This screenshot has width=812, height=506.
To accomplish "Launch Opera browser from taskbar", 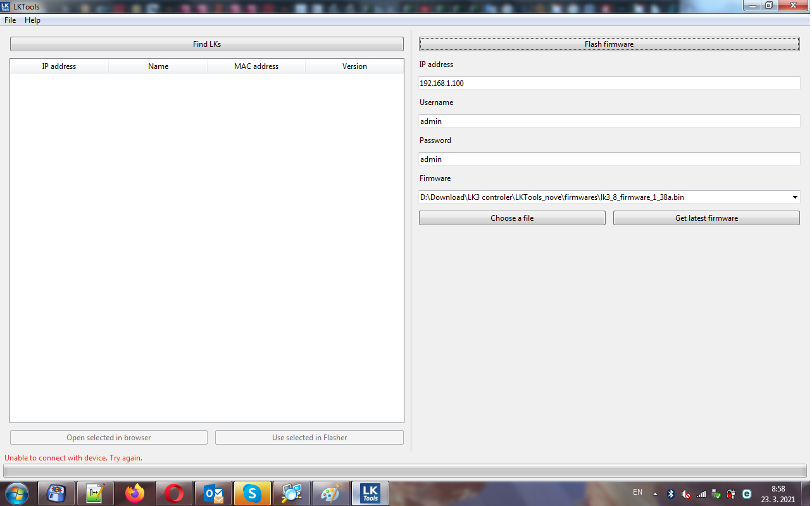I will 174,493.
